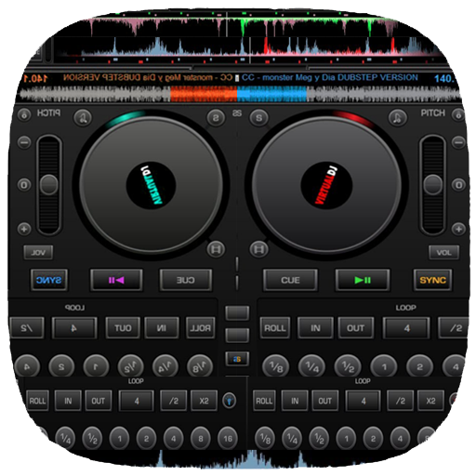
Task: Click IN in the right deck upper LOOP row
Action: point(315,328)
